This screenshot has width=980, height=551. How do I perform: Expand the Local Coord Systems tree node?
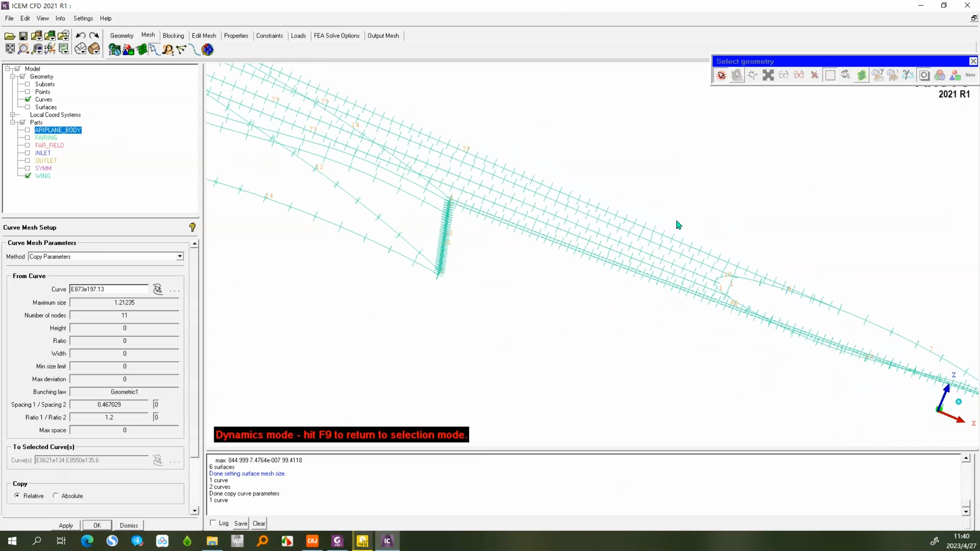12,115
